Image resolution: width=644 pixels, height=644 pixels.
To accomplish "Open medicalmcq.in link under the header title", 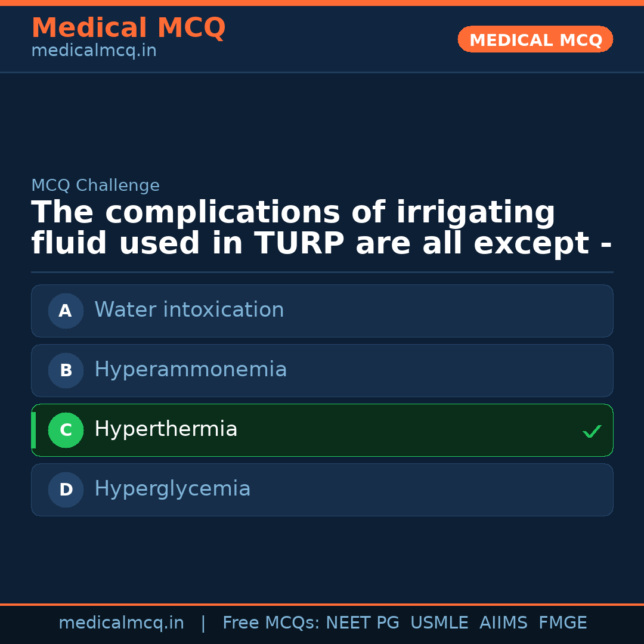I will tap(94, 51).
